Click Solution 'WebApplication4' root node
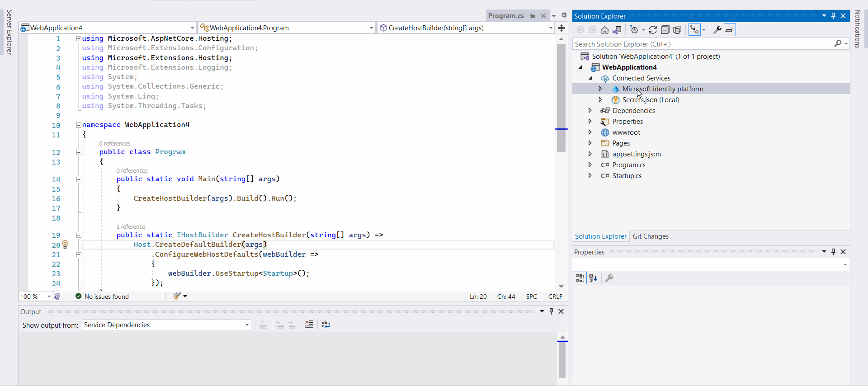The height and width of the screenshot is (386, 868). click(656, 56)
